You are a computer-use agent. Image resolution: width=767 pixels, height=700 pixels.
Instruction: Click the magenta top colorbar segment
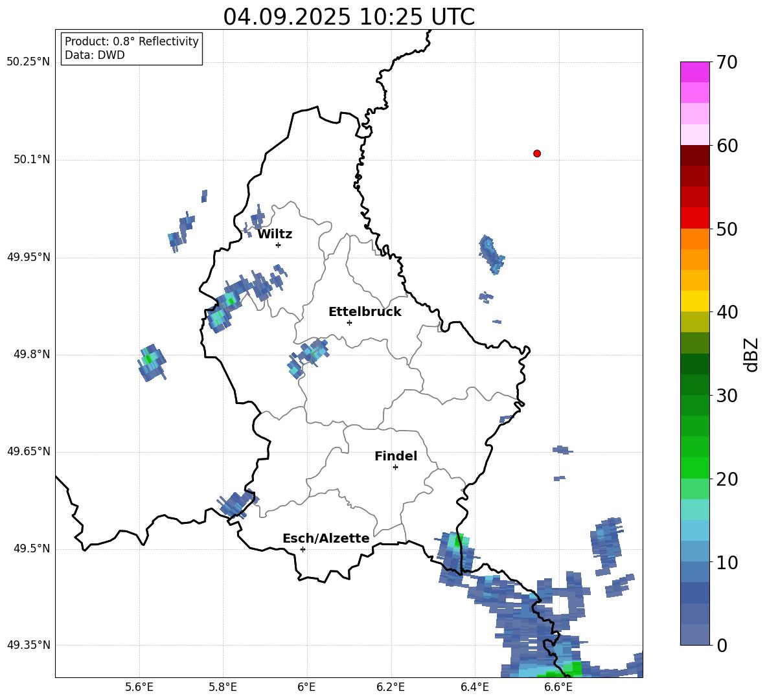[x=694, y=73]
